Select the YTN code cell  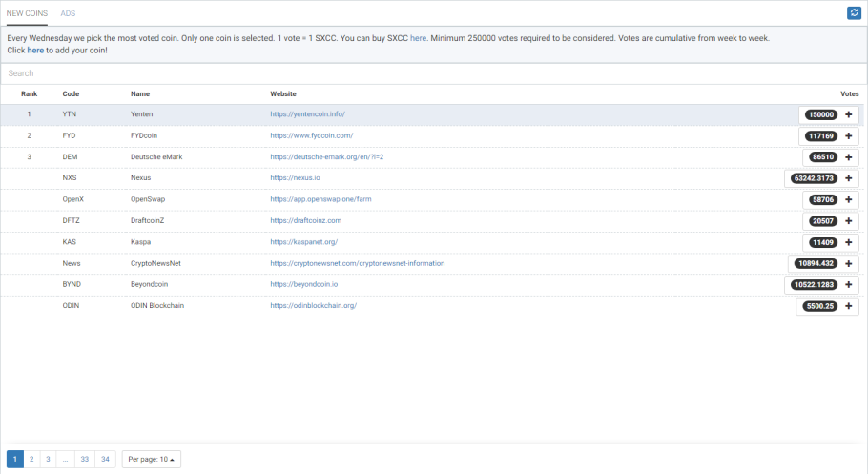(70, 114)
